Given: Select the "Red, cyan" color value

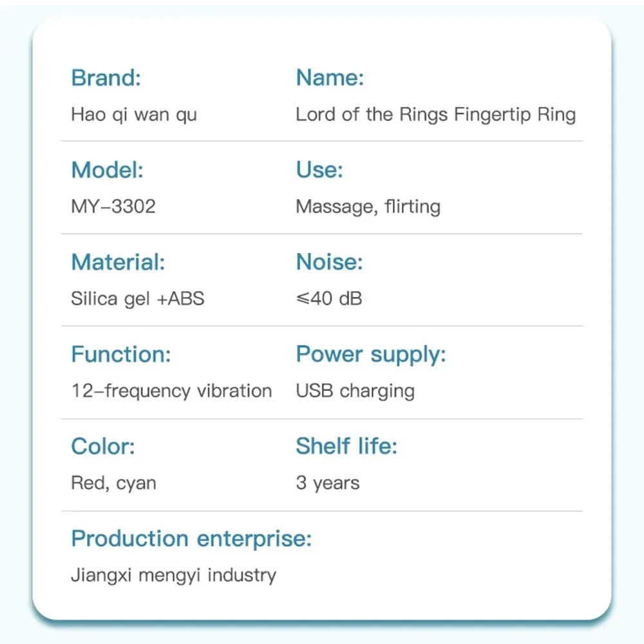Looking at the screenshot, I should coord(113,483).
